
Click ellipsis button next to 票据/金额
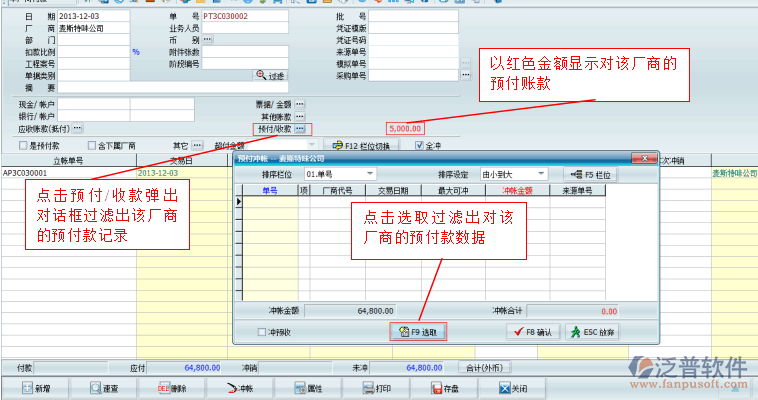coord(300,104)
